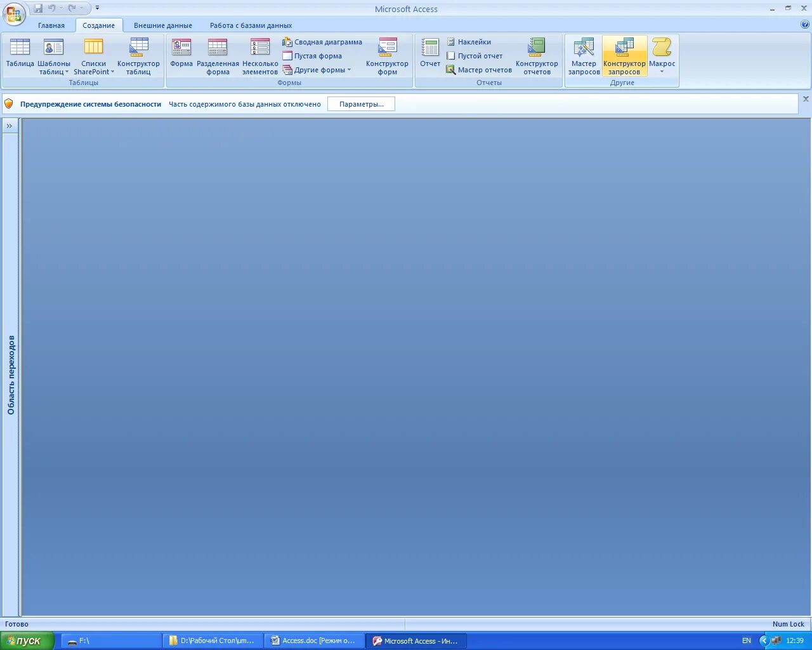This screenshot has width=812, height=650.
Task: Launch Конструктор таблиц
Action: coord(138,56)
